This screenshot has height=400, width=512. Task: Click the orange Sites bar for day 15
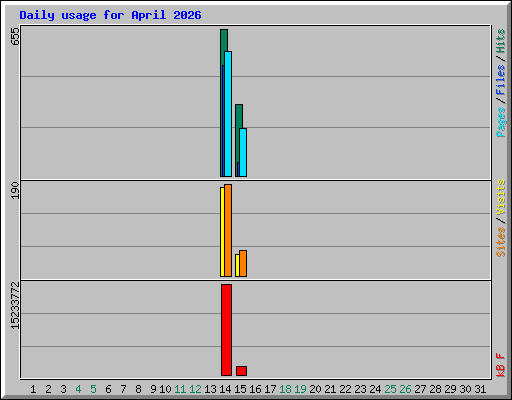point(243,263)
